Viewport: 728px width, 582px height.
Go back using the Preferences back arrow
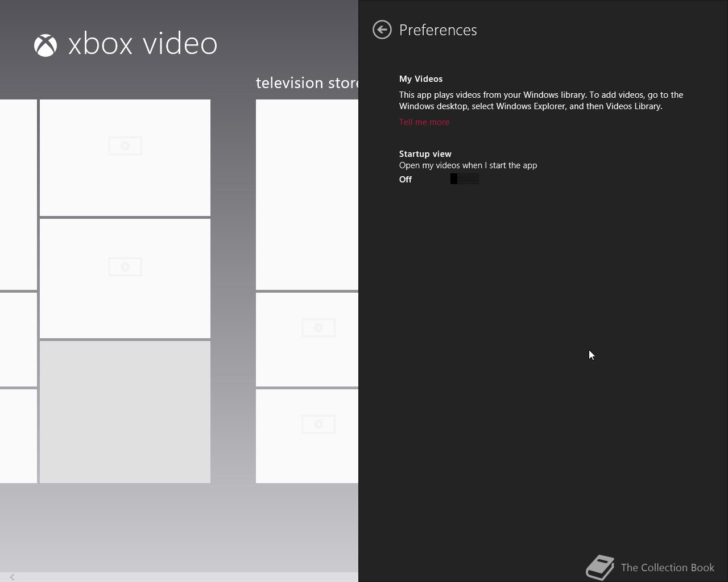point(382,30)
